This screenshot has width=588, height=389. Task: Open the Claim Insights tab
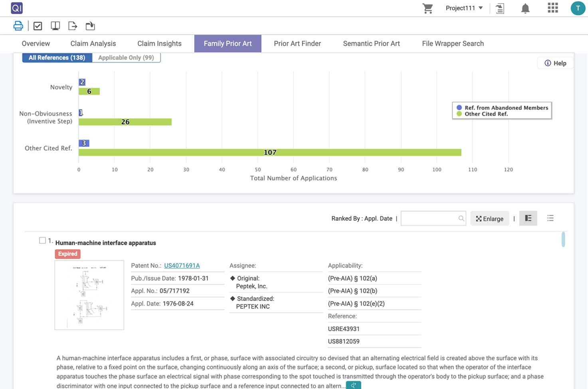[x=159, y=44]
